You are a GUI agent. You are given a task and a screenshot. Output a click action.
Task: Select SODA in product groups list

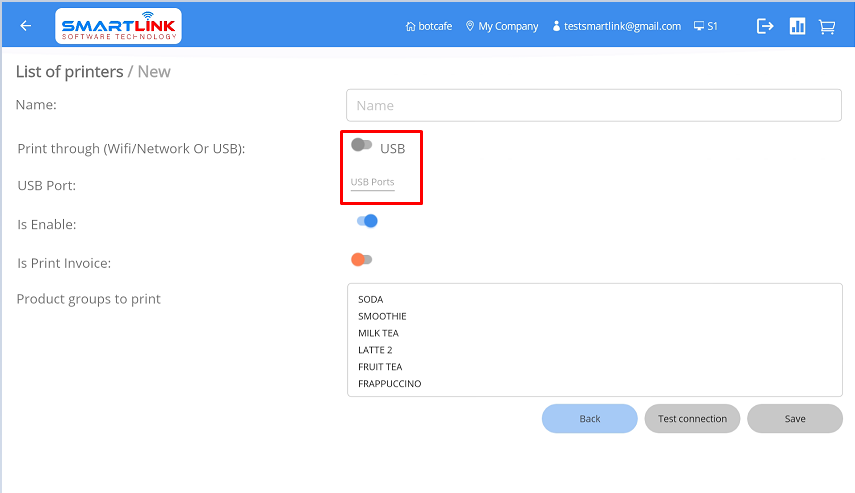(x=370, y=299)
